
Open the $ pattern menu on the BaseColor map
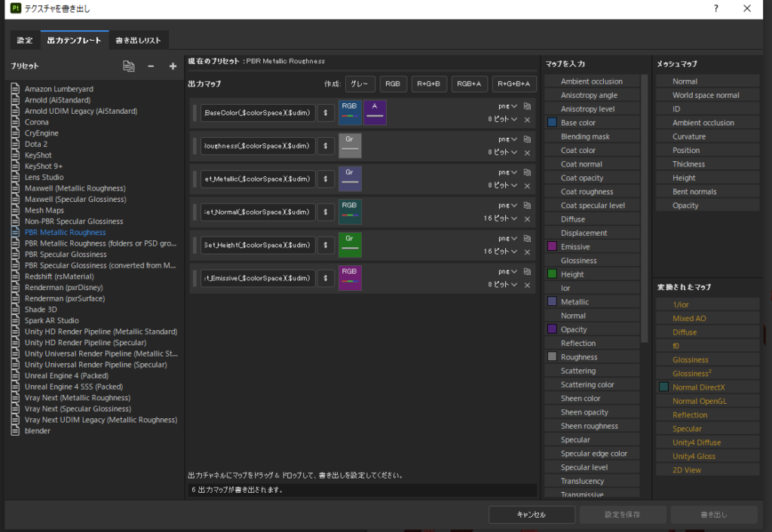click(x=326, y=113)
